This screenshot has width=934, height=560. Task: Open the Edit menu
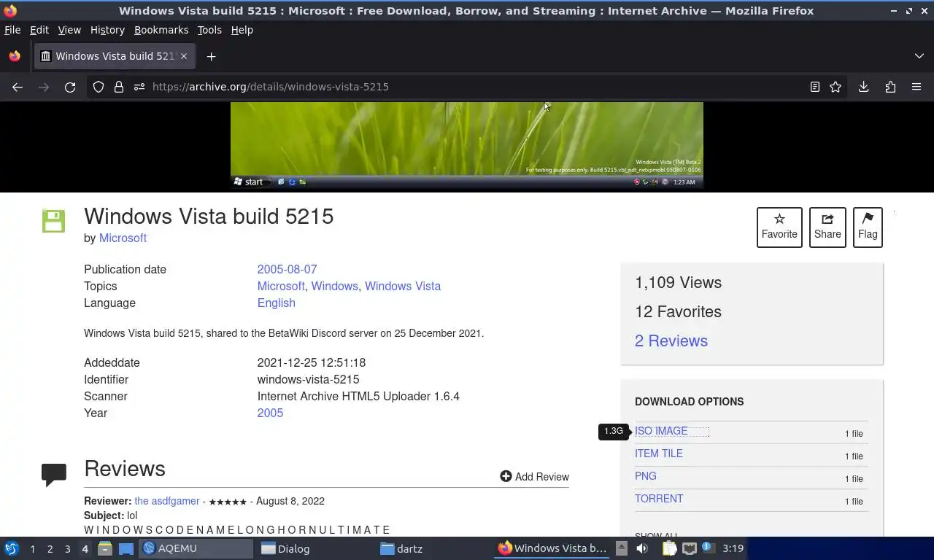(39, 30)
